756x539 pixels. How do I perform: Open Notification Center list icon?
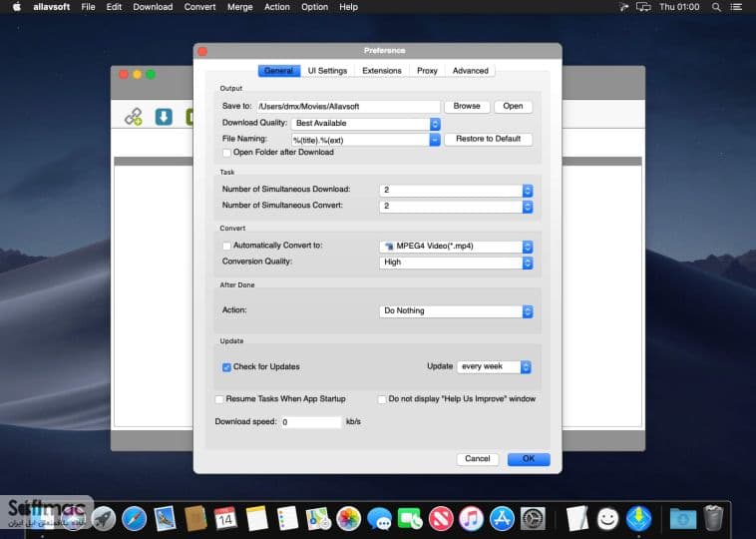736,7
